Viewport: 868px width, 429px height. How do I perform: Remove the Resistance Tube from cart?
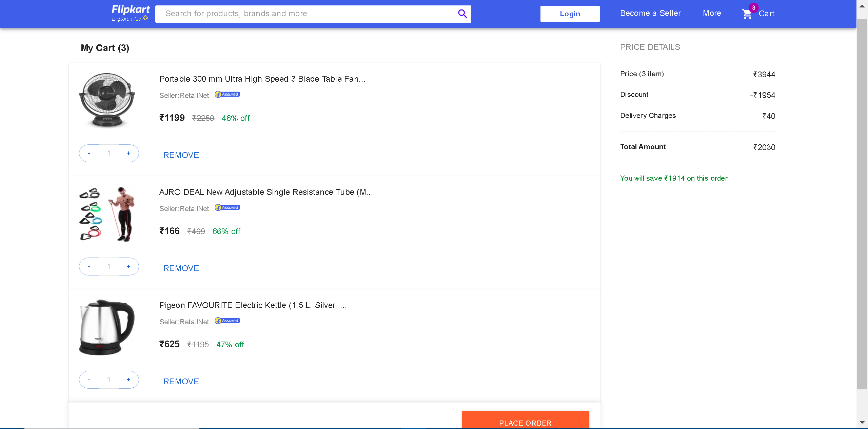click(181, 268)
